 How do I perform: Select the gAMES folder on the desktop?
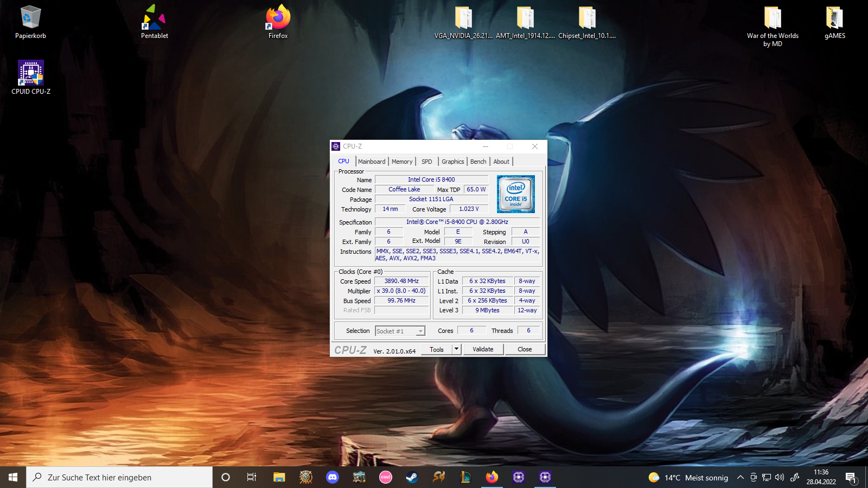835,23
